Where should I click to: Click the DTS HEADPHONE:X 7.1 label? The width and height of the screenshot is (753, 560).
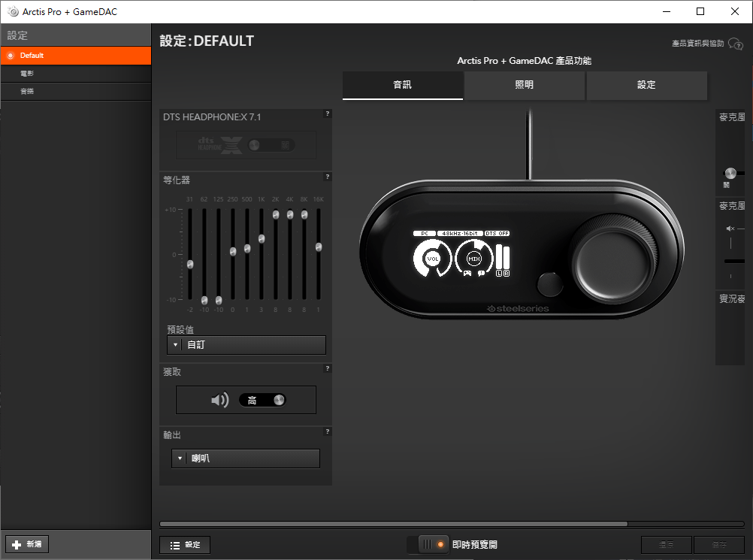(212, 117)
